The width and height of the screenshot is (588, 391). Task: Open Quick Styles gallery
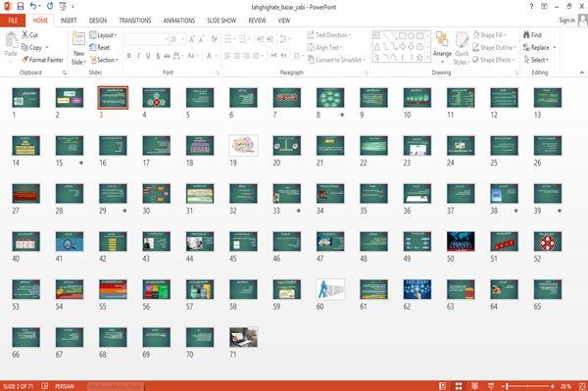click(x=462, y=49)
